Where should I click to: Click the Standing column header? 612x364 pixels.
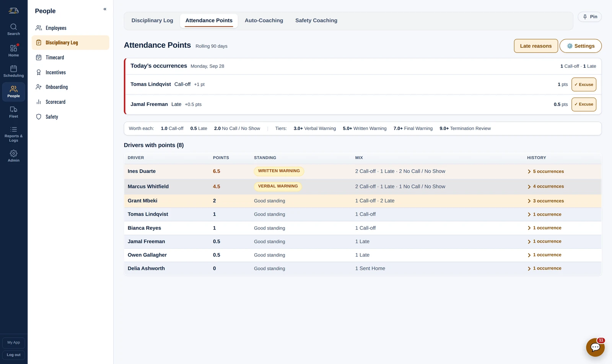tap(265, 158)
